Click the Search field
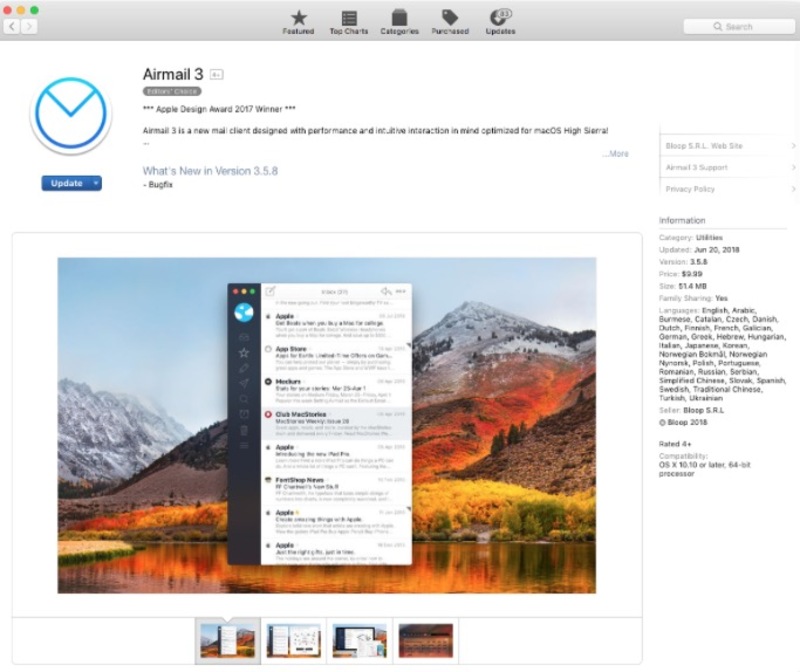Image resolution: width=800 pixels, height=672 pixels. [739, 27]
